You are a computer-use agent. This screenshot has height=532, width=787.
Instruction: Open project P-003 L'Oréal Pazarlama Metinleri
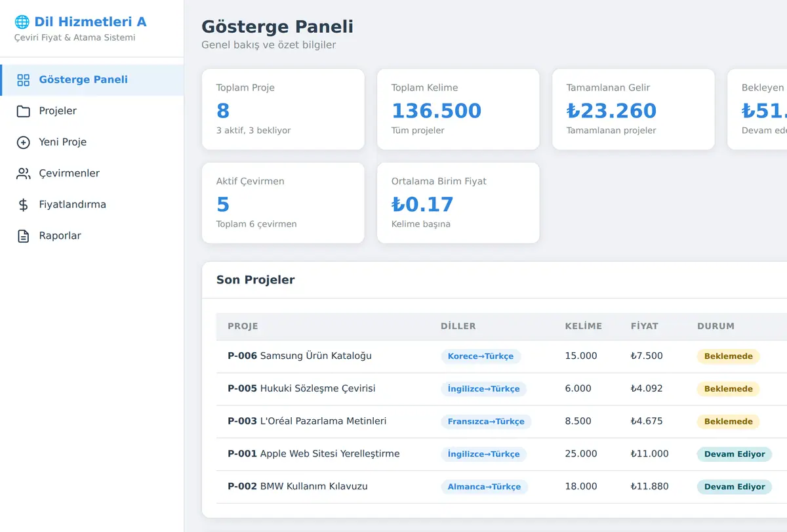coord(307,421)
